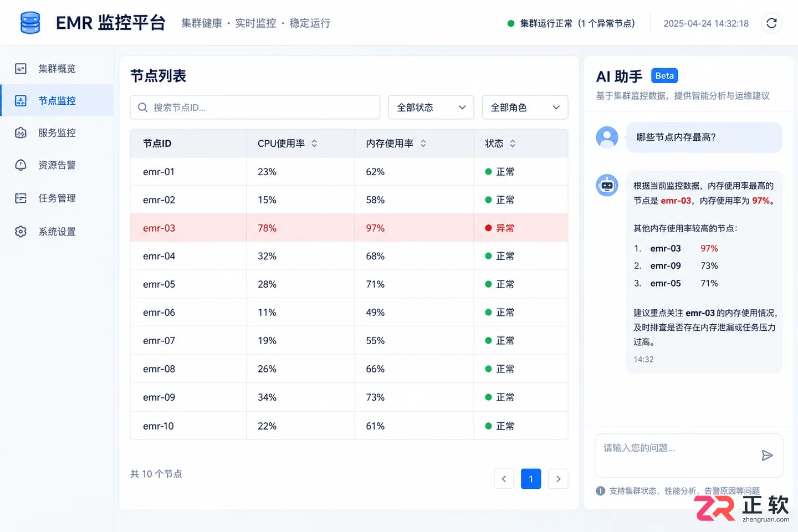Sort the table by 状态 column

coord(513,144)
